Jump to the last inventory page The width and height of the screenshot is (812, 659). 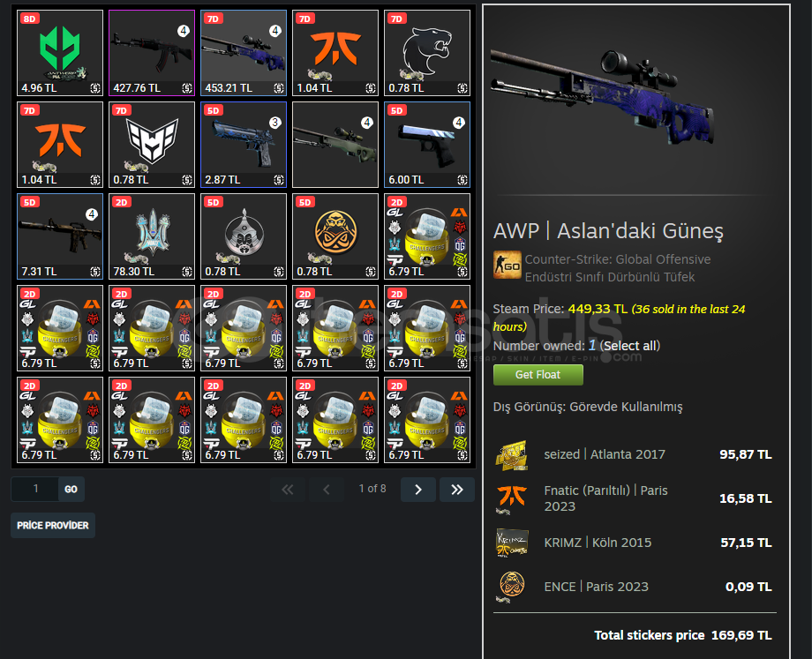457,490
